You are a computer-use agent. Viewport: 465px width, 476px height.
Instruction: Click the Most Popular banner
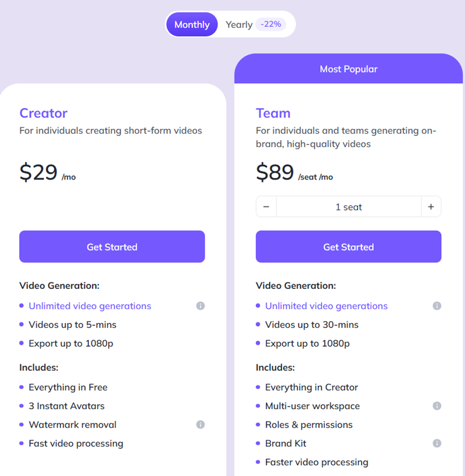pyautogui.click(x=348, y=69)
